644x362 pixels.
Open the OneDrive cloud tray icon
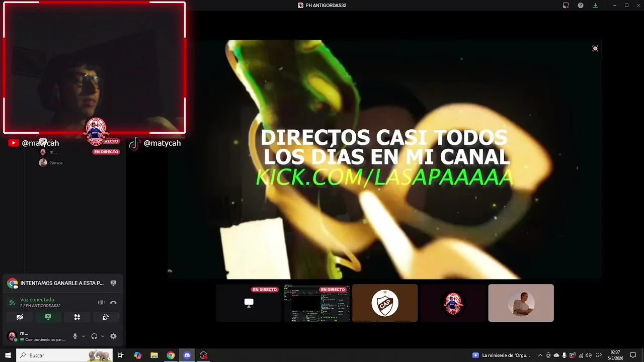click(556, 355)
